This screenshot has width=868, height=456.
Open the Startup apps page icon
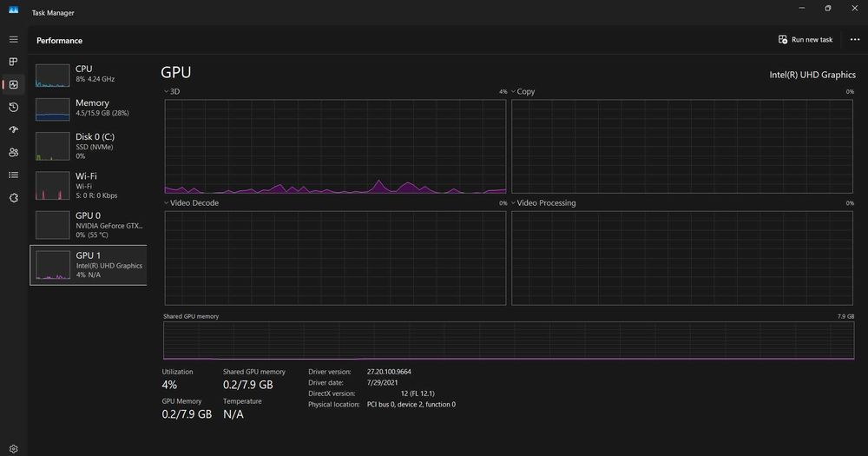coord(13,129)
